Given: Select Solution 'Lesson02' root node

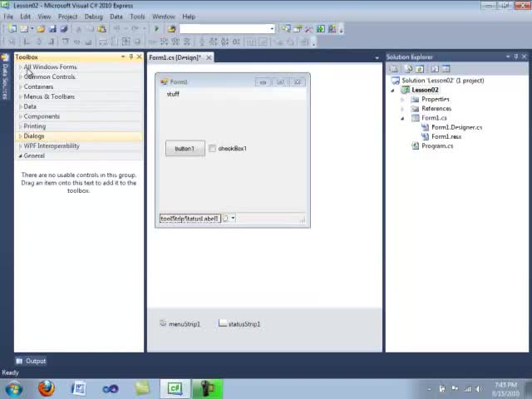Looking at the screenshot, I should (443, 81).
